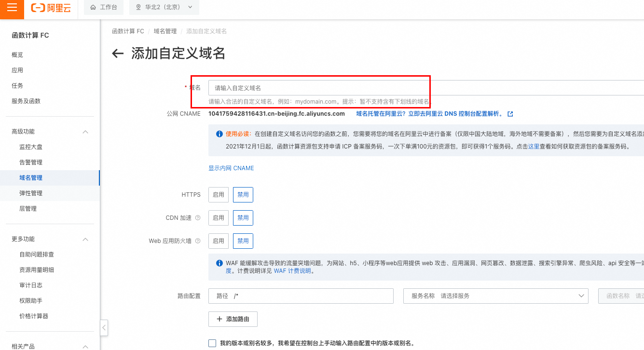
Task: Click the WAF info notice icon
Action: tap(219, 263)
